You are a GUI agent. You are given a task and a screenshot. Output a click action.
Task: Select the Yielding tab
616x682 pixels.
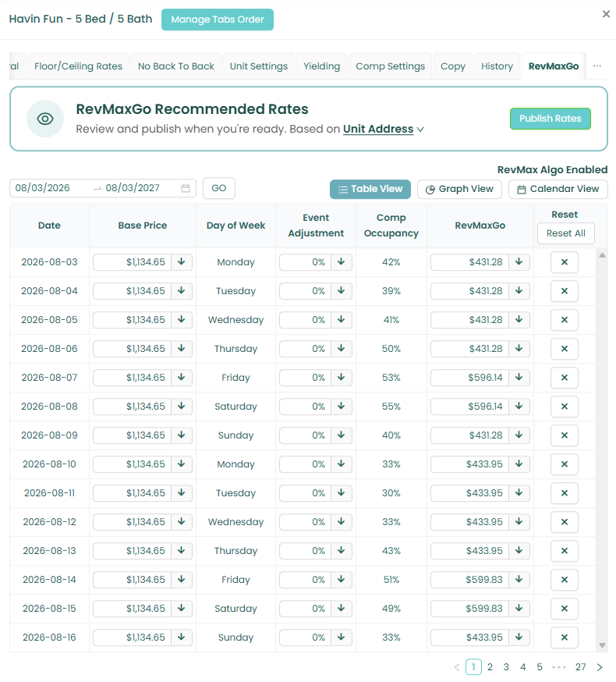point(322,66)
